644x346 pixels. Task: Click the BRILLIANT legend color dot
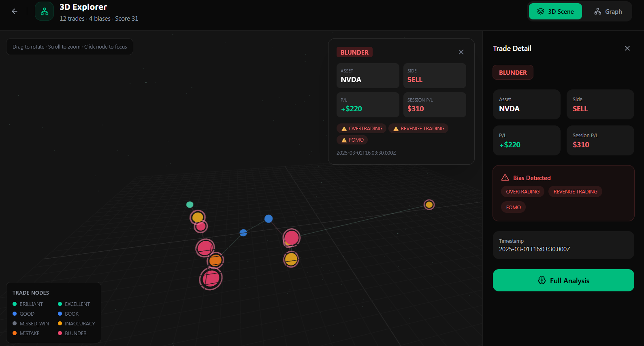pyautogui.click(x=15, y=304)
